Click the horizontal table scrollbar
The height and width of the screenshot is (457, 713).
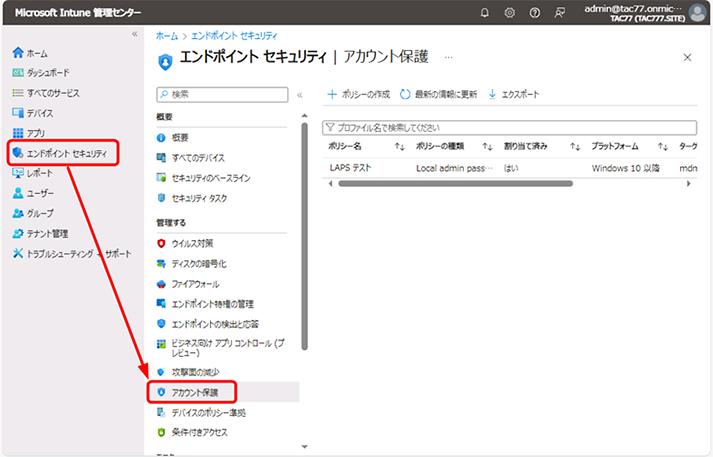pos(456,184)
